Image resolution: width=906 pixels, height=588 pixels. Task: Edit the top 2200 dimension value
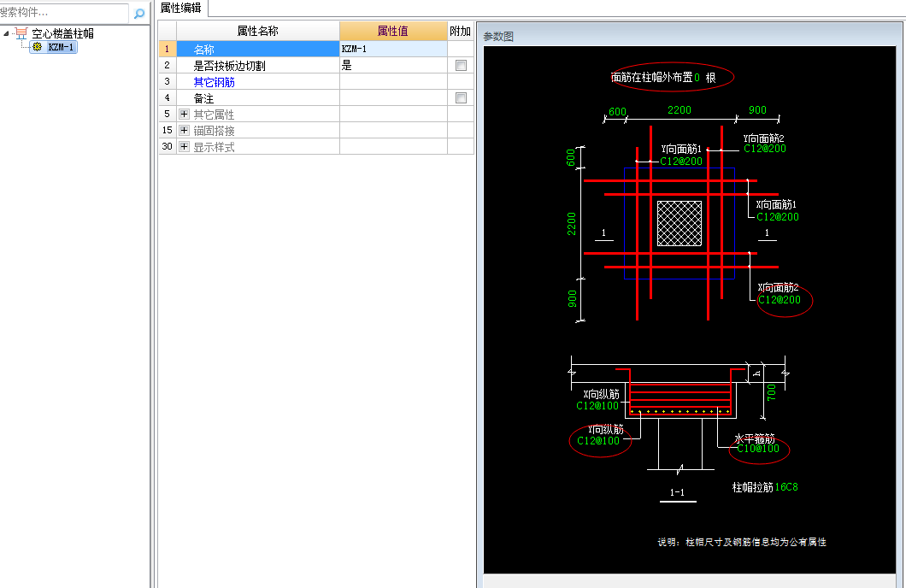[679, 109]
